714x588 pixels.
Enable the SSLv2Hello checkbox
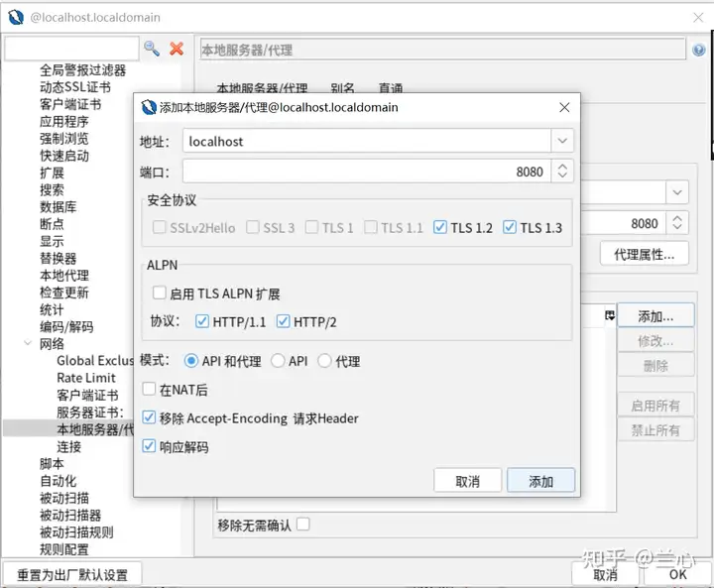[x=159, y=227]
